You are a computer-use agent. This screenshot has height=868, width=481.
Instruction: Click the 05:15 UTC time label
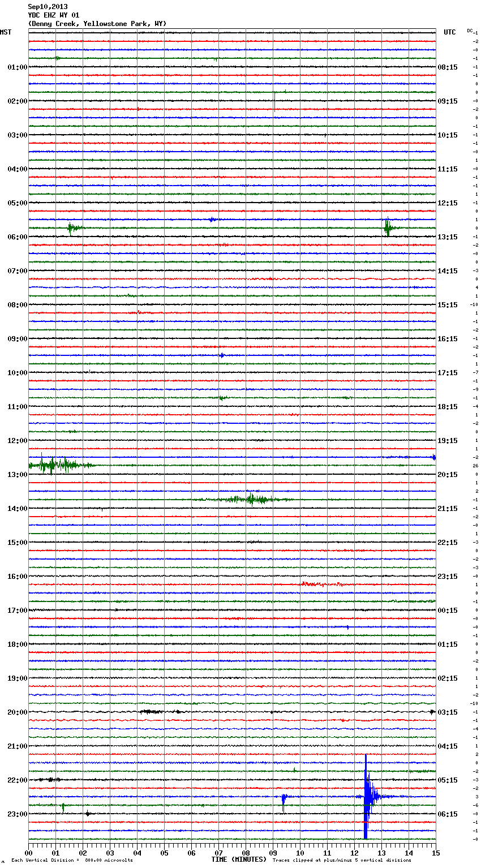coord(448,780)
